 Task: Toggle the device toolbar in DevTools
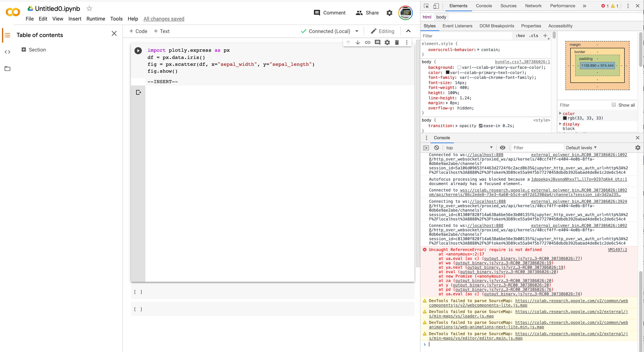436,6
